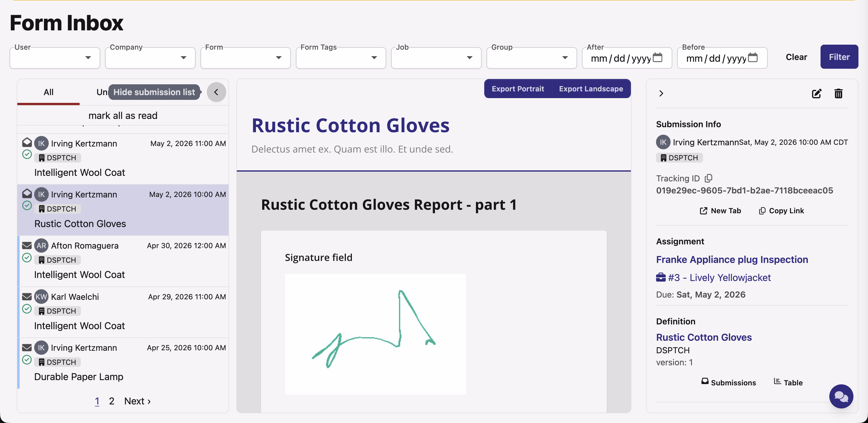
Task: Select the tracking ID text 019e29ec-9605-7bd1-b2ae-7118bceeac05
Action: 744,190
